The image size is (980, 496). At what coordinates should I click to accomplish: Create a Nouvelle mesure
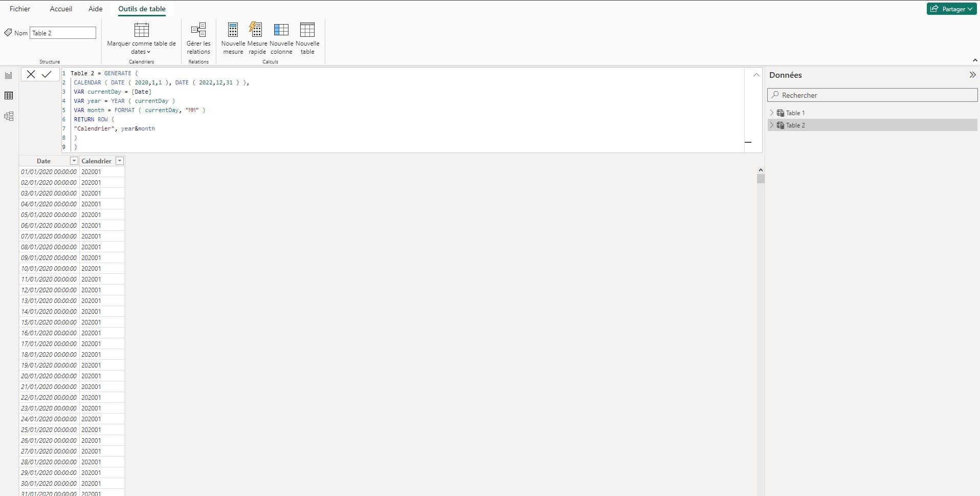coord(233,39)
